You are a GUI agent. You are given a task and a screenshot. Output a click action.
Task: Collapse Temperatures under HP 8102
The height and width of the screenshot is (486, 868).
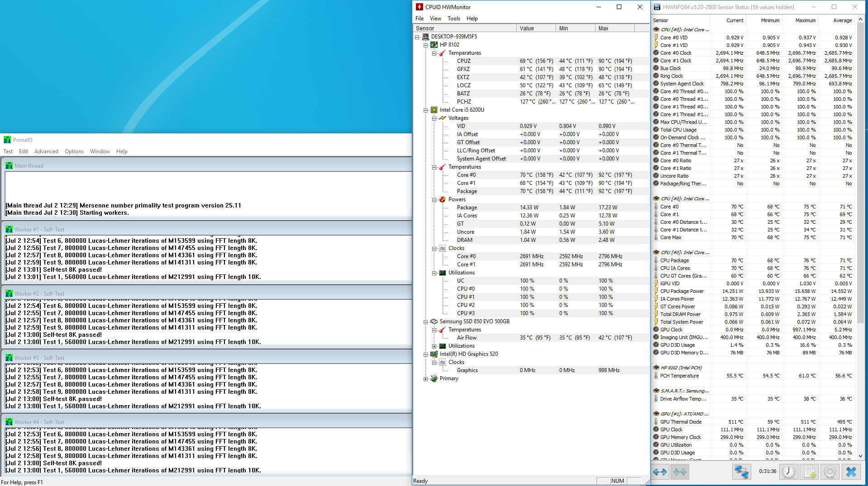(434, 53)
